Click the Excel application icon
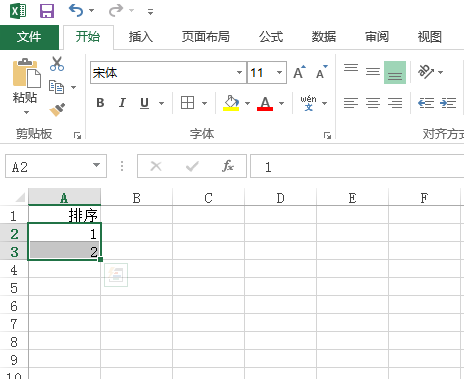Image resolution: width=464 pixels, height=379 pixels. coord(18,11)
